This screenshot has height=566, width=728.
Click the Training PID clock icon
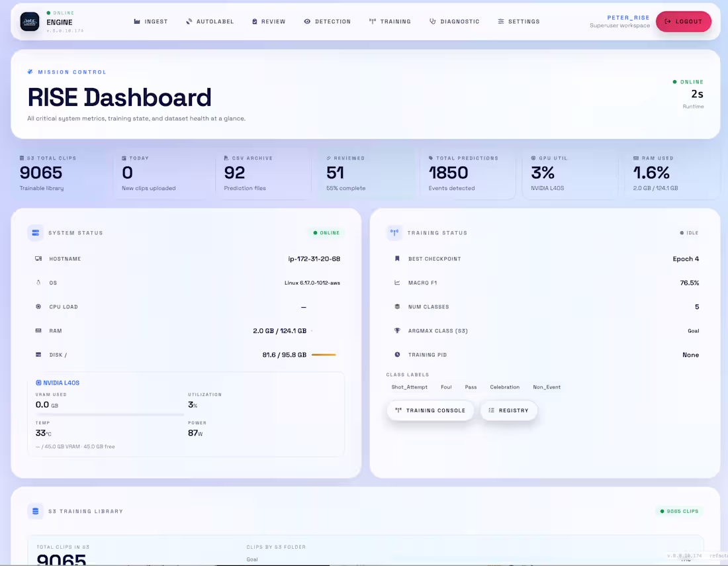pyautogui.click(x=397, y=355)
